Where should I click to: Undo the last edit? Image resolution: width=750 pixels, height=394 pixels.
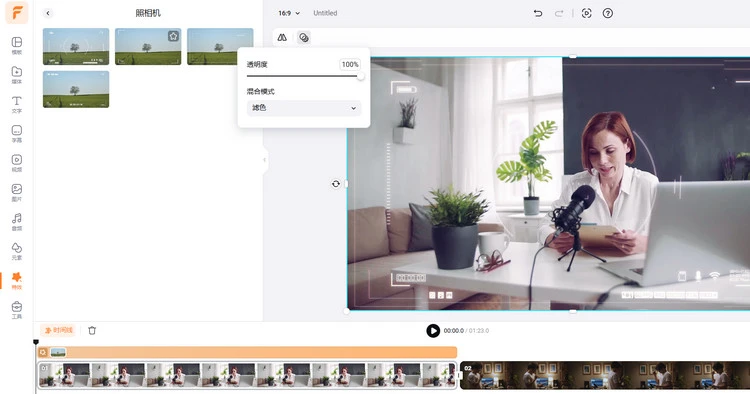(x=538, y=13)
